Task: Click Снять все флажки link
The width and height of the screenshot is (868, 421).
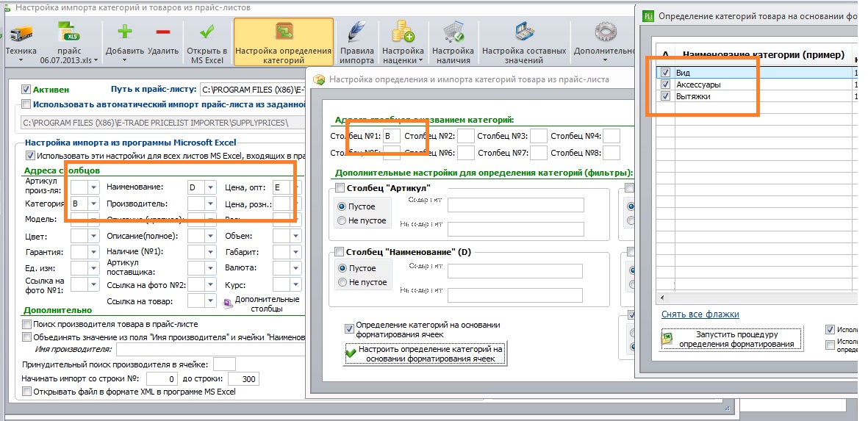Action: (700, 314)
